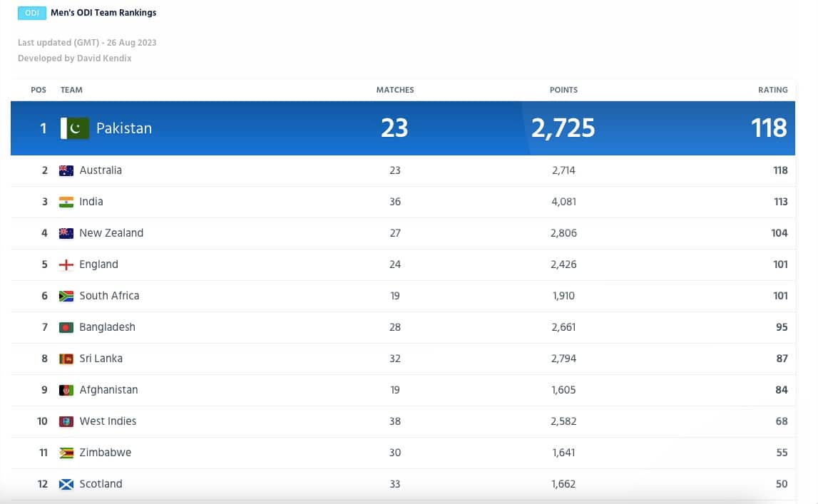Viewport: 818px width, 504px height.
Task: Sort table by the MATCHES column
Action: pos(395,90)
